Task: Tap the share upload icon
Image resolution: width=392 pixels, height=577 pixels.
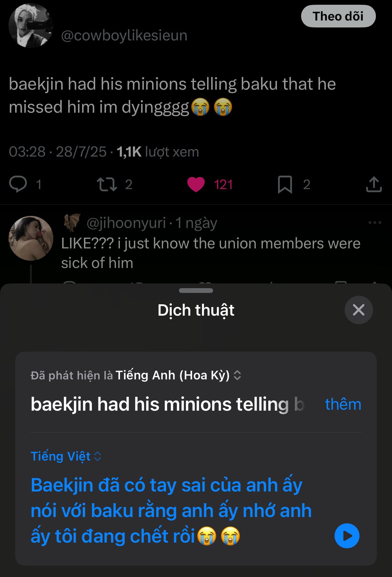Action: [x=374, y=184]
